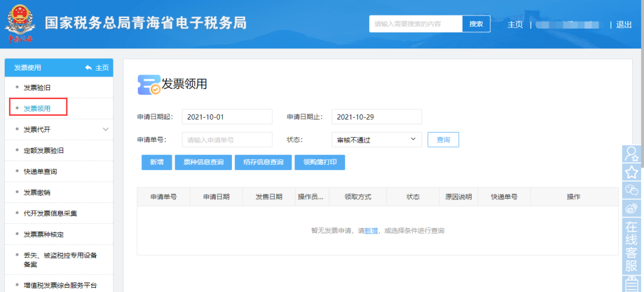Open the Weibo icon in side toolbar
This screenshot has height=292, width=644.
[x=631, y=208]
